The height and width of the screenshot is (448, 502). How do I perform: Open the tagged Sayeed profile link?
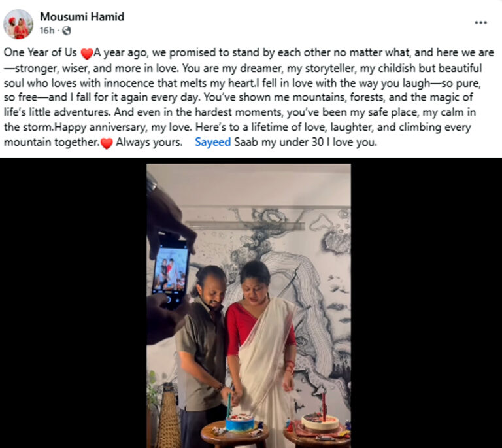[x=212, y=142]
